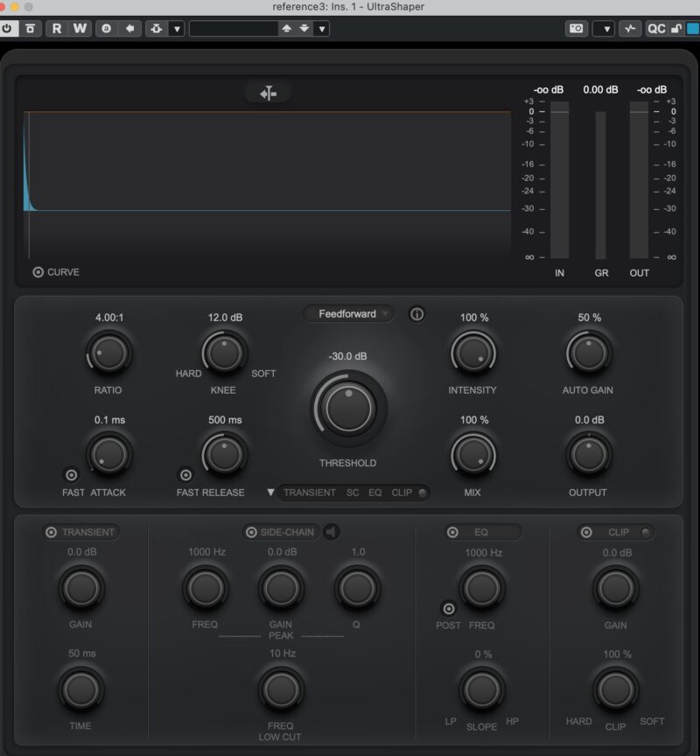Load previous preset with up arrow
The image size is (700, 756).
[286, 29]
